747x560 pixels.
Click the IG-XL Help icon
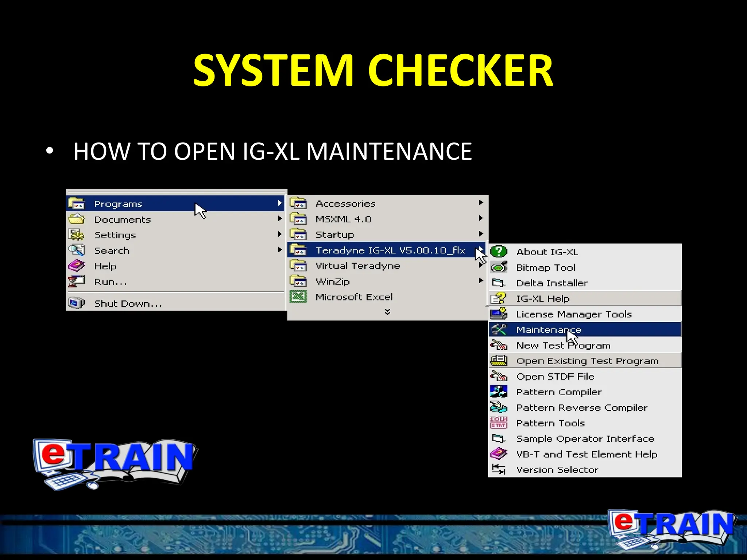click(499, 298)
